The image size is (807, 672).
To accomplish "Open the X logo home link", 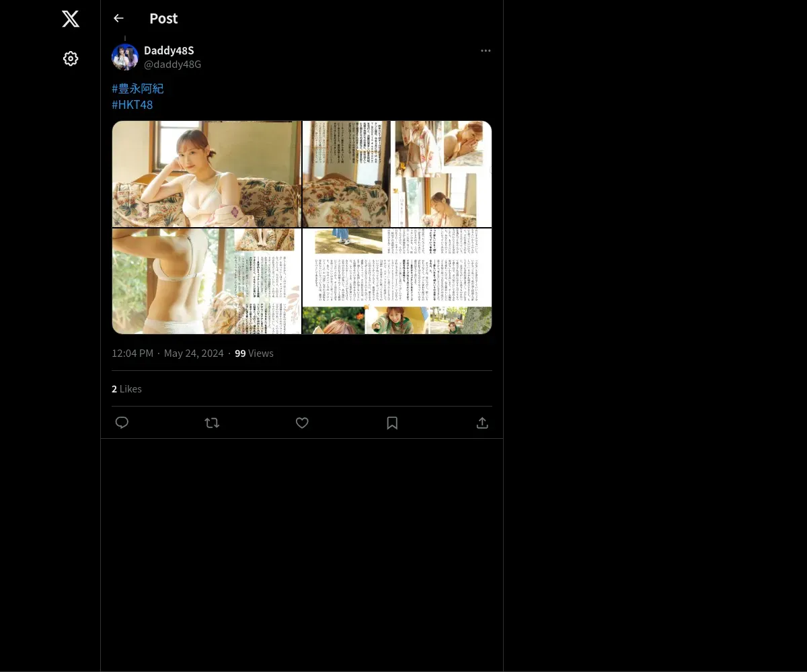I will coord(71,19).
